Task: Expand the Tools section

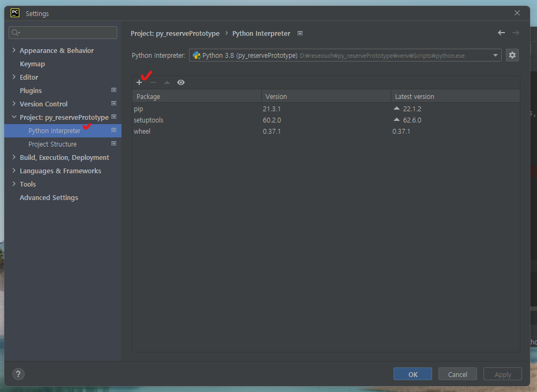Action: (x=14, y=183)
